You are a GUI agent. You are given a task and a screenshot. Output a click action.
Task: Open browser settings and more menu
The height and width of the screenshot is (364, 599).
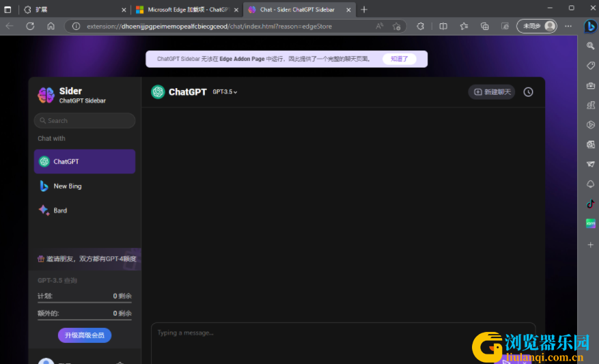coord(568,27)
